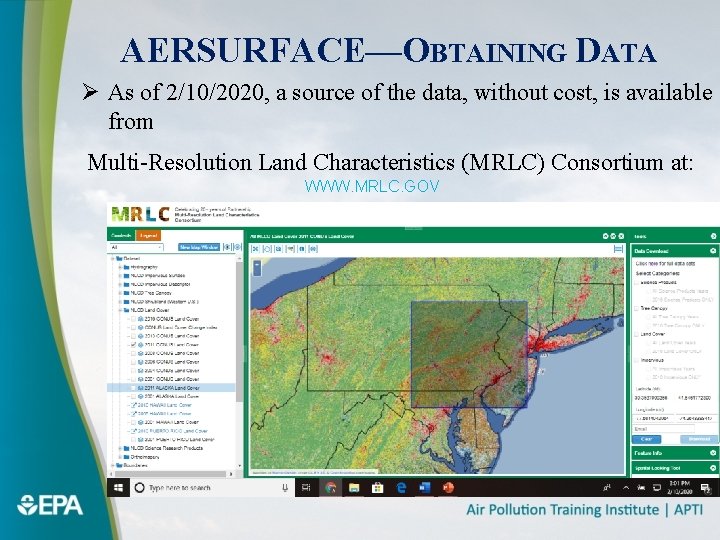Click the sixth map toolbar icon
Screen dimensions: 720x540
[313, 249]
